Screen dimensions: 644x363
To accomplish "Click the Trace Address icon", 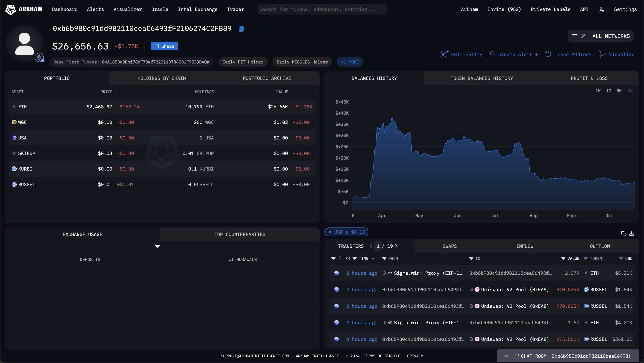I will [548, 54].
